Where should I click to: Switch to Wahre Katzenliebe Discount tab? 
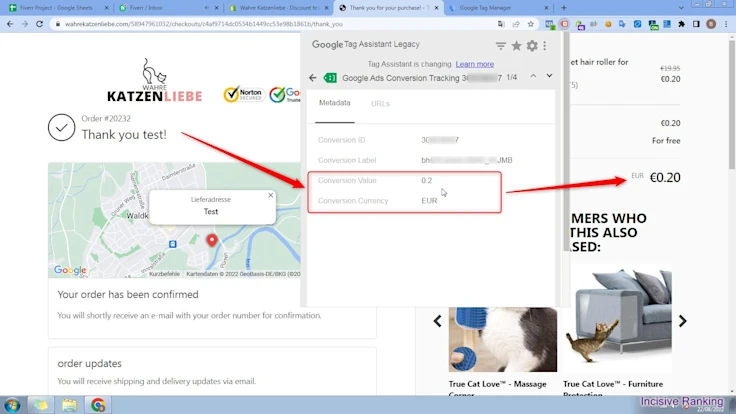coord(278,8)
